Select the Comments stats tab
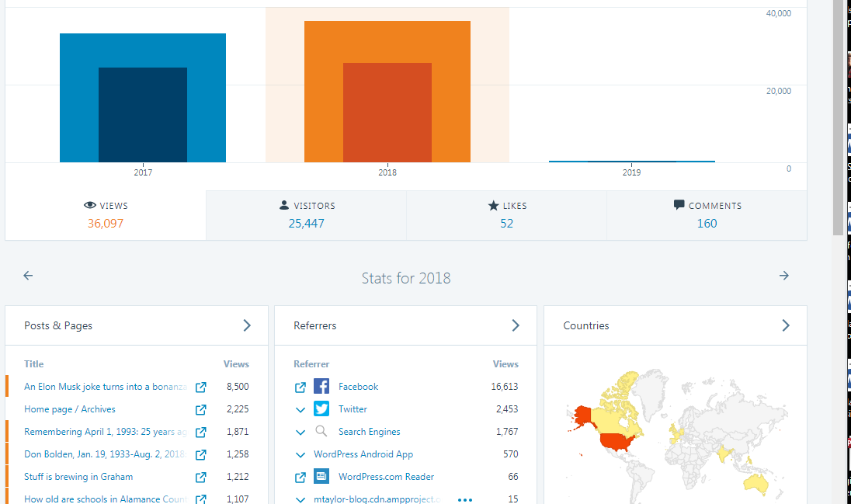Image resolution: width=851 pixels, height=504 pixels. click(707, 215)
